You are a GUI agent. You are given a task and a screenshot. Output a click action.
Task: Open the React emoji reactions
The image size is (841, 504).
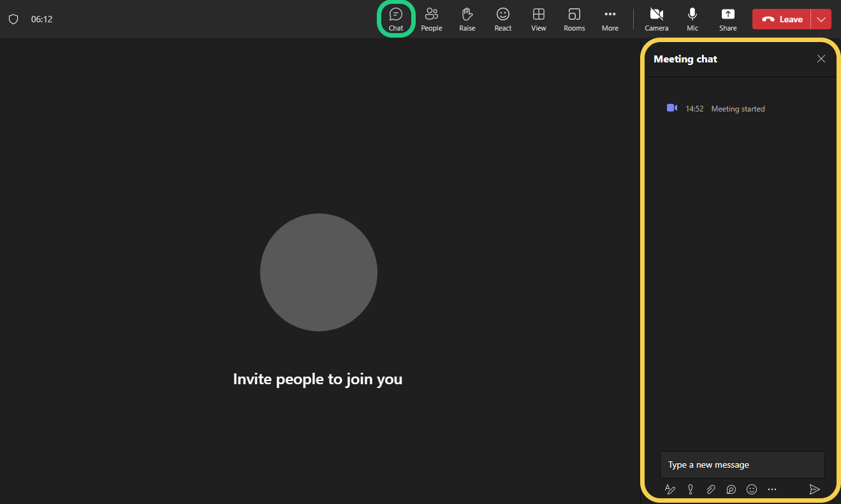tap(503, 19)
